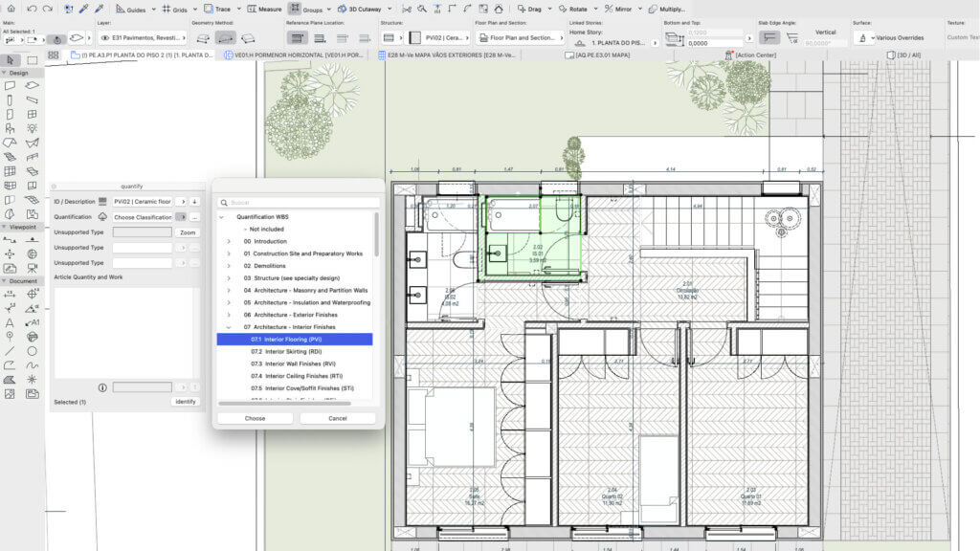Screen dimensions: 980x551
Task: Collapse the 07 Architecture - Interior Finishes node
Action: coord(229,327)
